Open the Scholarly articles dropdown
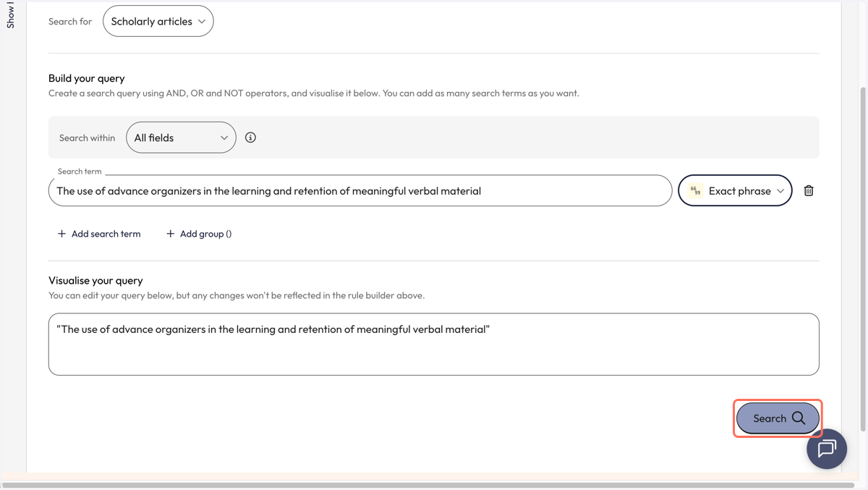Viewport: 868px width, 490px height. [x=158, y=21]
